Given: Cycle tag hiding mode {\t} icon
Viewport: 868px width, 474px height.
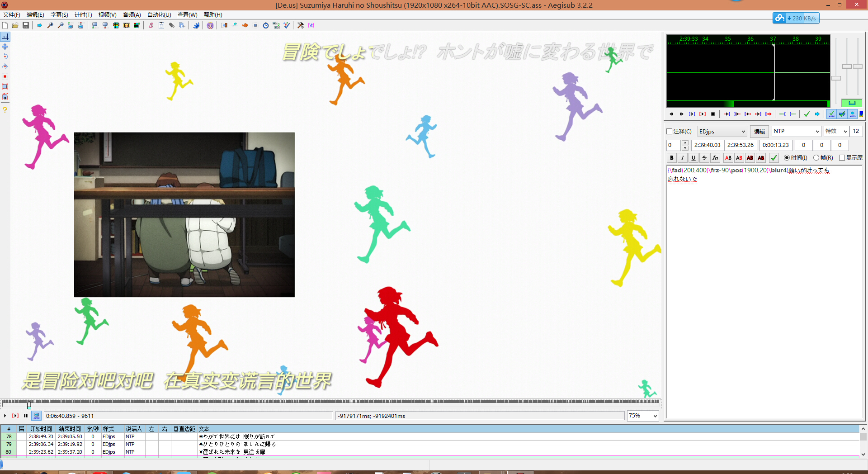Looking at the screenshot, I should click(x=311, y=25).
